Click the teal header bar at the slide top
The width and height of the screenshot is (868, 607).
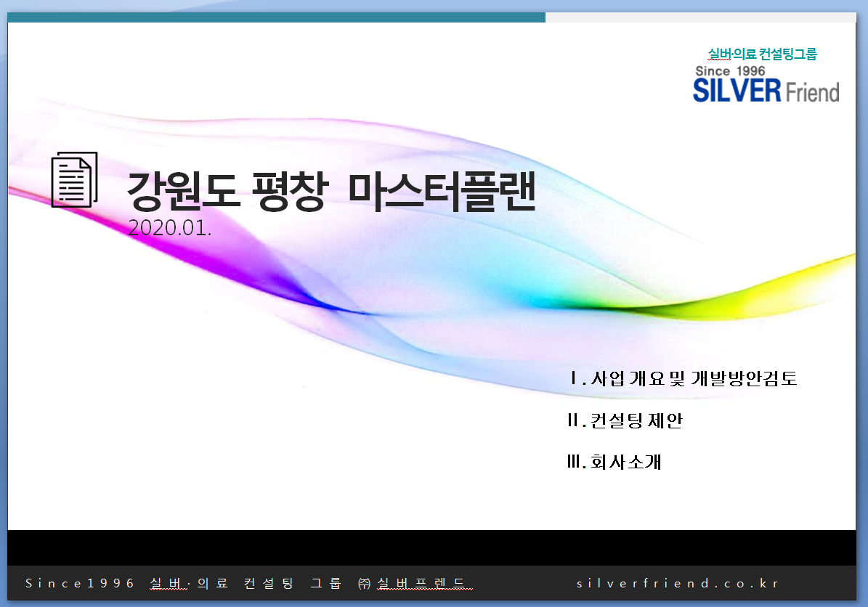click(276, 17)
